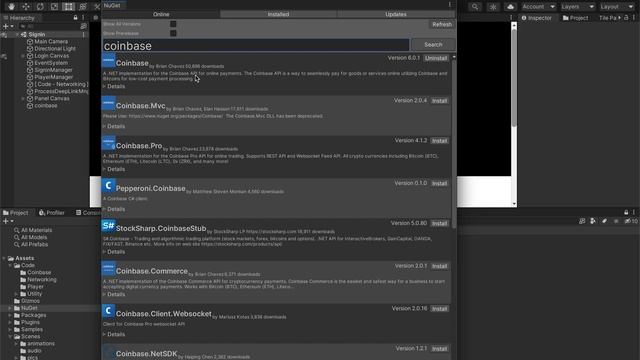Open the Account dropdown
Viewport: 640px width, 360px height.
[538, 7]
